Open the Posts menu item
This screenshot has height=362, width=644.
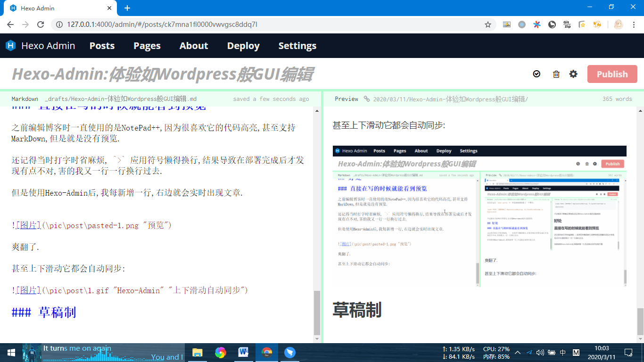tap(102, 46)
